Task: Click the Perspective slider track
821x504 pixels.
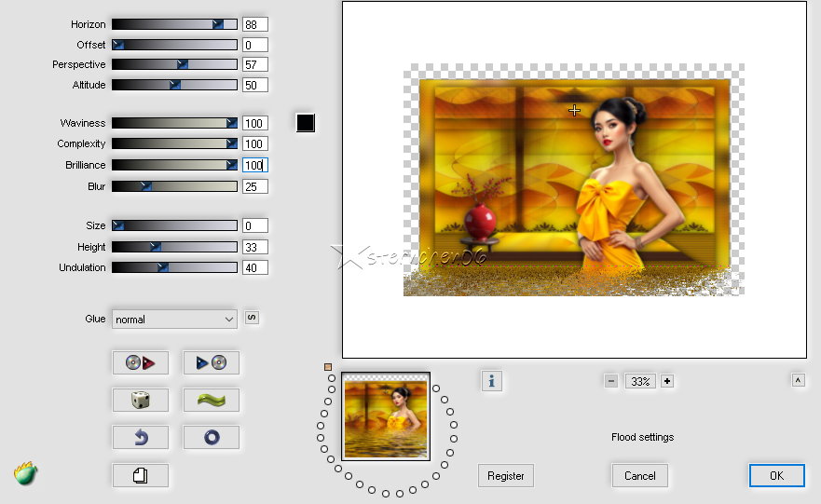Action: click(174, 64)
